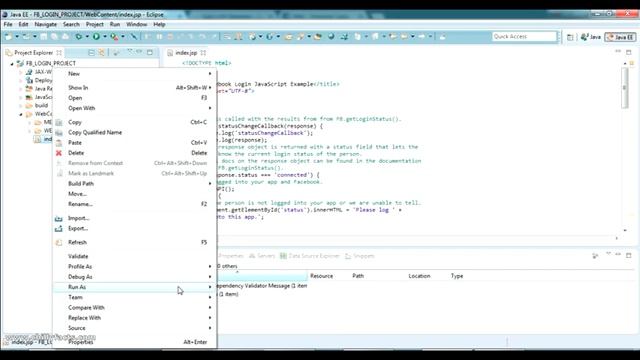The height and width of the screenshot is (360, 640).
Task: Click the Open Perspective icon
Action: coord(570,37)
